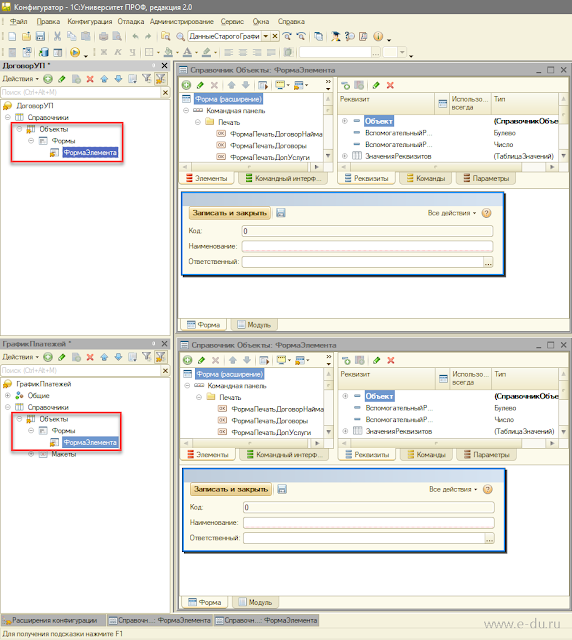Viewport: 572px width, 640px height.
Task: Open Все действия in lower form preview
Action: [x=452, y=489]
